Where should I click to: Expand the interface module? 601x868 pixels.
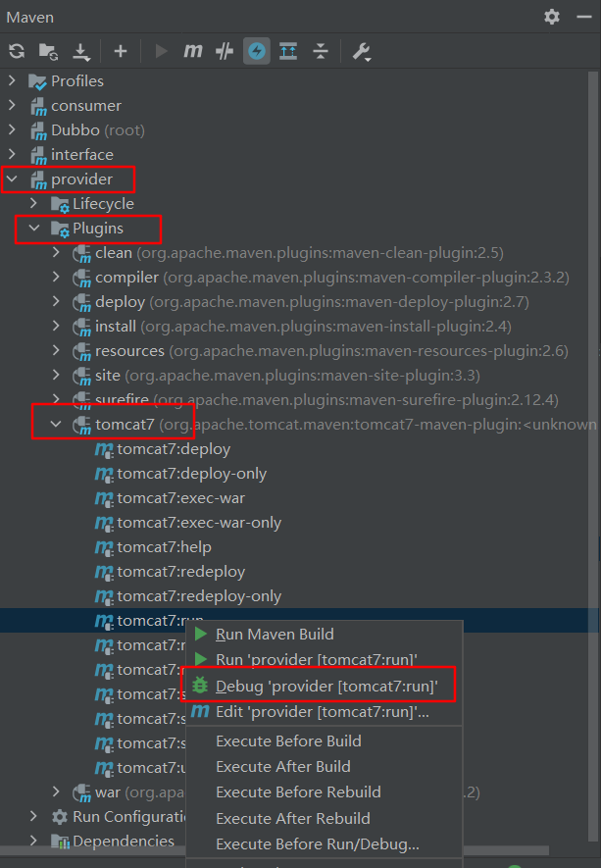pyautogui.click(x=12, y=154)
